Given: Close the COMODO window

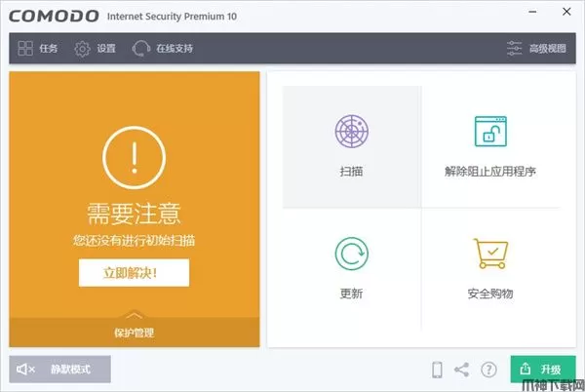Looking at the screenshot, I should (x=566, y=12).
